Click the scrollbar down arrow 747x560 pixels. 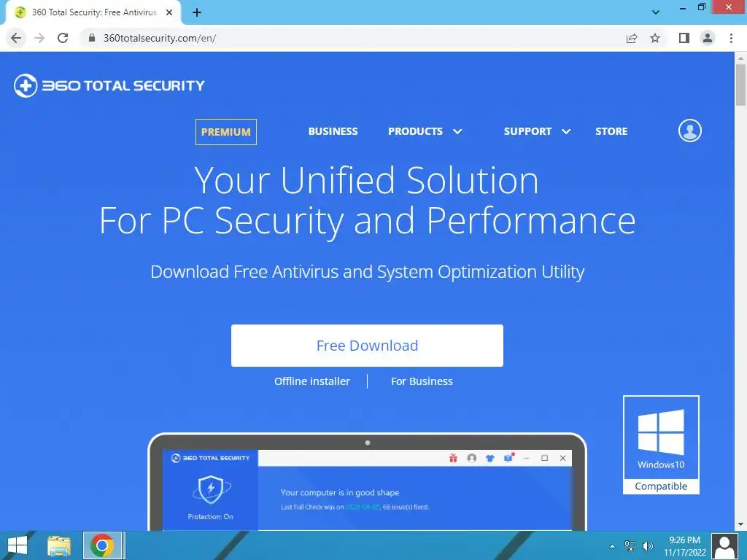740,525
